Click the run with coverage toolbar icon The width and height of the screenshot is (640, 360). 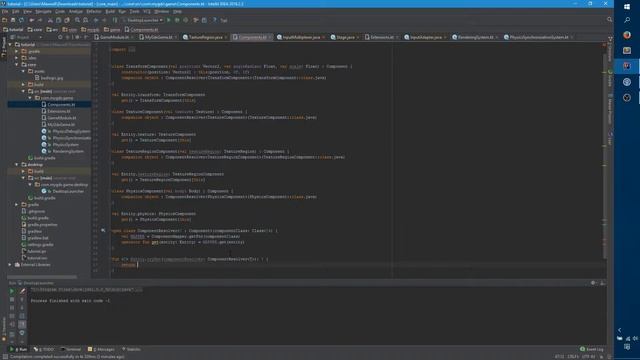click(186, 20)
